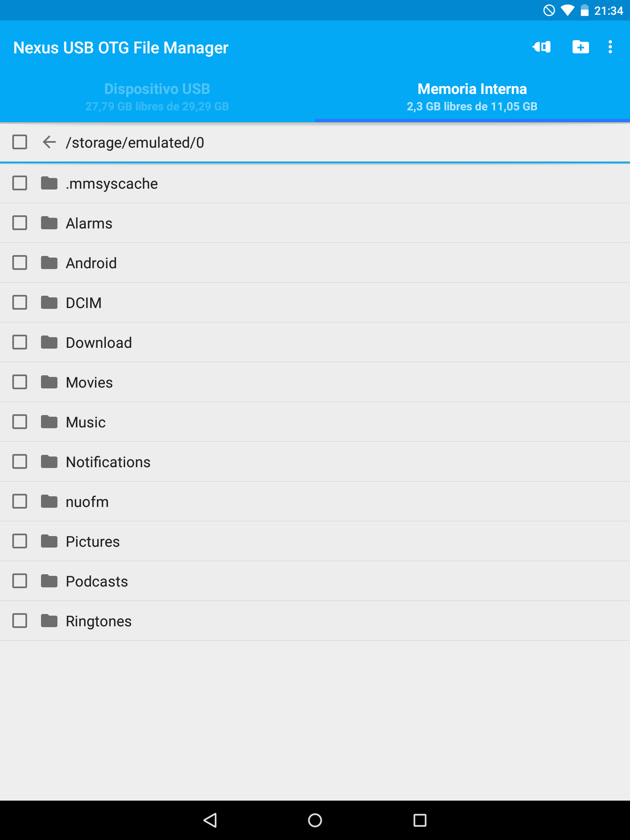This screenshot has width=630, height=840.
Task: Switch to Dispositivo USB tab
Action: click(157, 97)
